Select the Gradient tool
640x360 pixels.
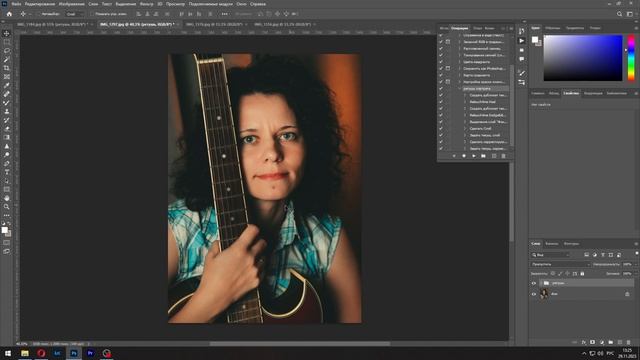pyautogui.click(x=7, y=137)
